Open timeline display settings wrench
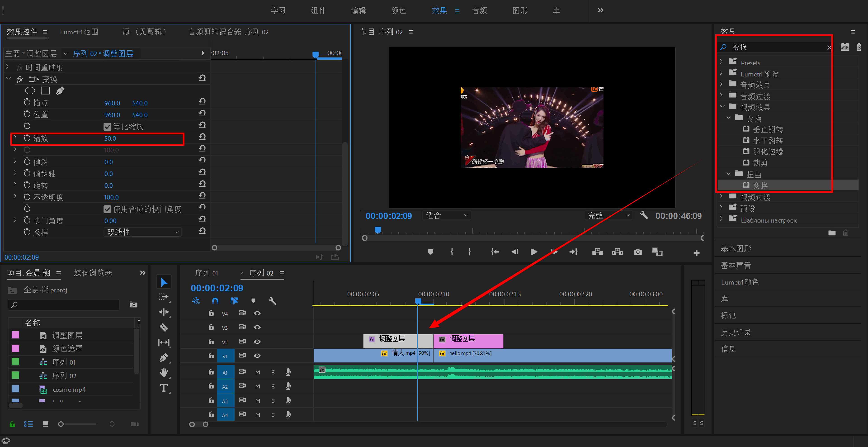 point(272,301)
